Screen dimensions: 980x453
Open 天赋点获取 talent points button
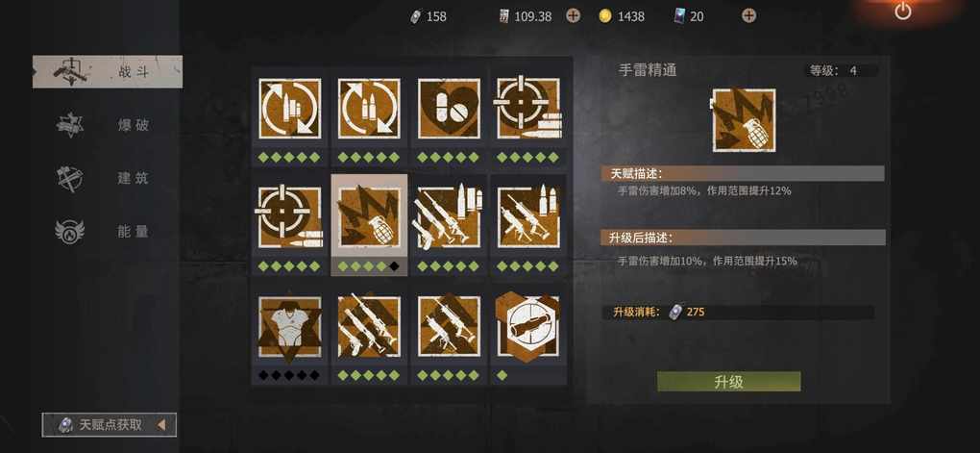(110, 425)
